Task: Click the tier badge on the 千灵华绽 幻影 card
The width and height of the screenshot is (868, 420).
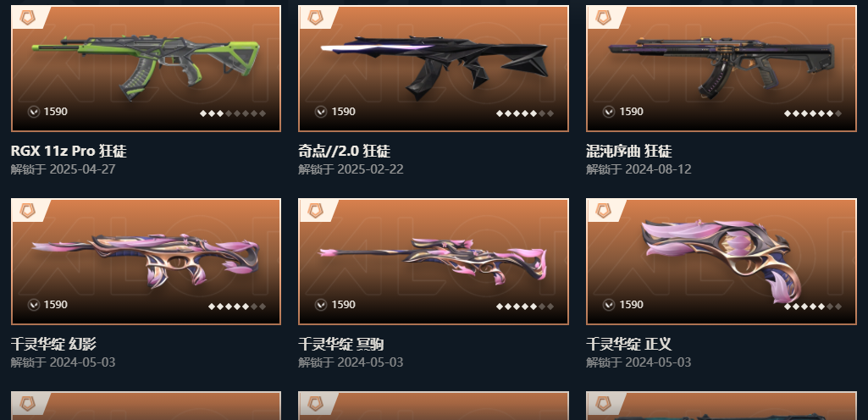Action: [x=27, y=210]
